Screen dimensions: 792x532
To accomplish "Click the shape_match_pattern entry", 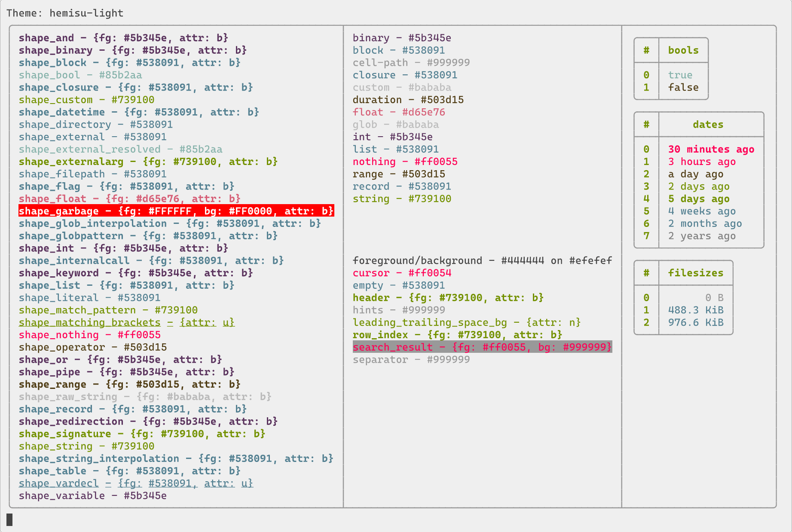I will click(x=108, y=310).
